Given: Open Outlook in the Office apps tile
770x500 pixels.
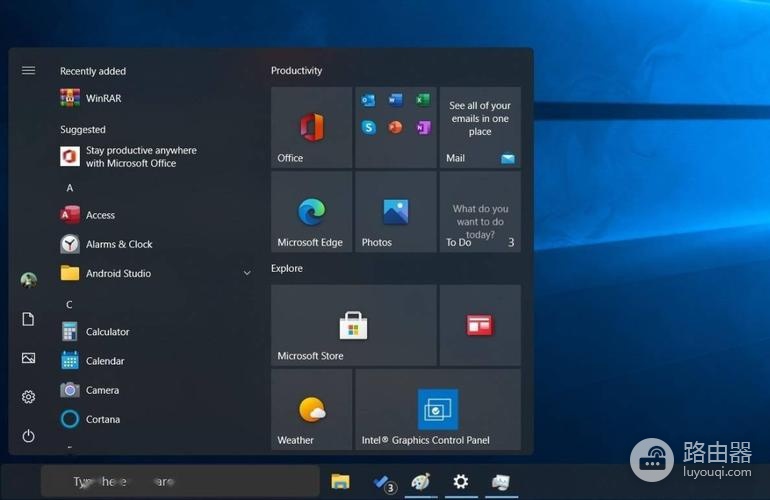Looking at the screenshot, I should 368,101.
